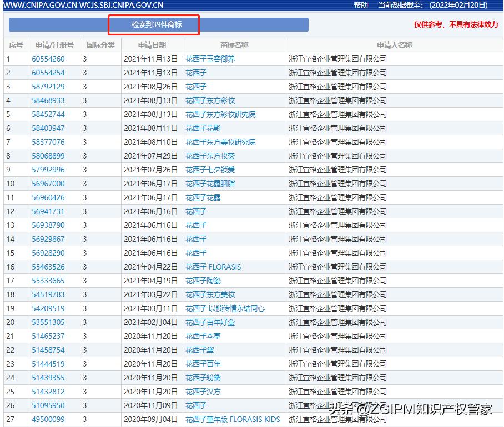Image resolution: width=504 pixels, height=427 pixels.
Task: Open trademark 花西子东方妆奁
Action: click(210, 156)
